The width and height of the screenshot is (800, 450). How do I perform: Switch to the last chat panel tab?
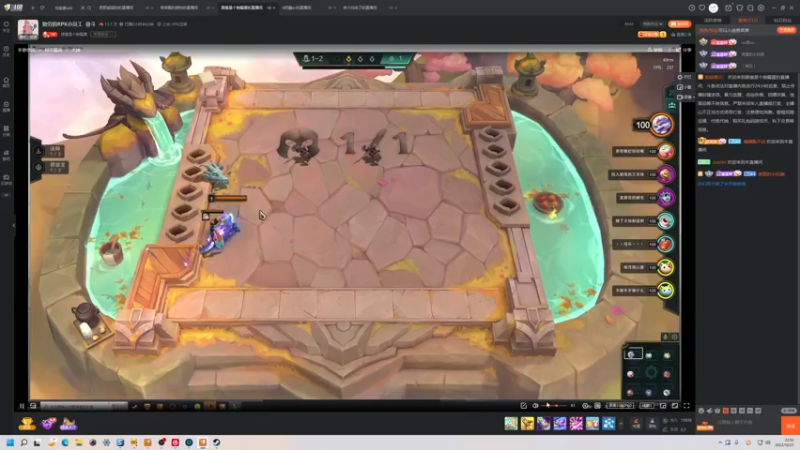782,20
